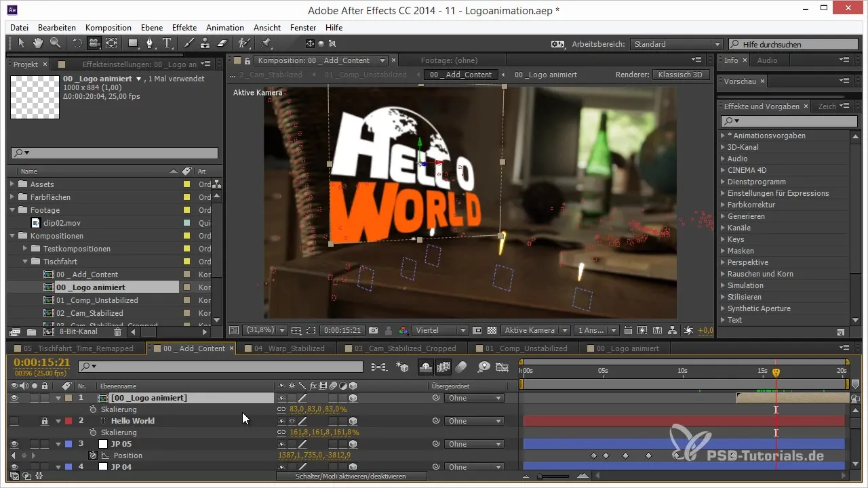The width and height of the screenshot is (868, 488).
Task: Click Schalter/Modi aktivieren/deaktivieren button
Action: point(351,476)
